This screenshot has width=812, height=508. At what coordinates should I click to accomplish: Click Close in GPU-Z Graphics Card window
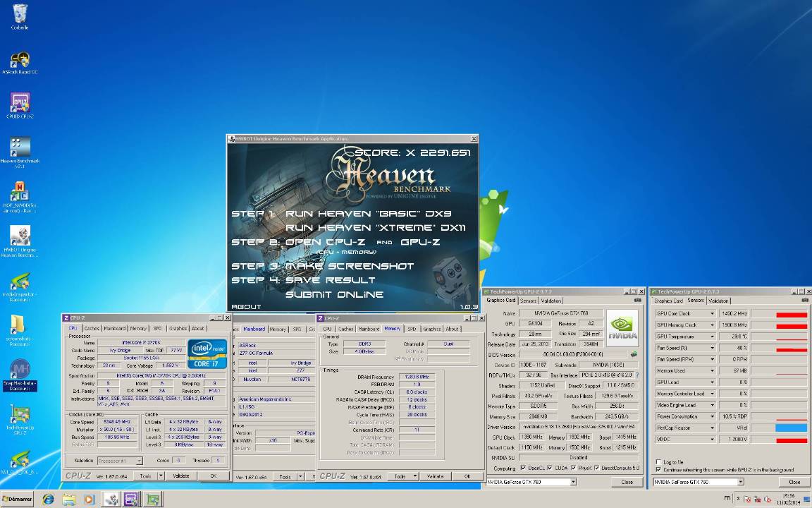[627, 482]
